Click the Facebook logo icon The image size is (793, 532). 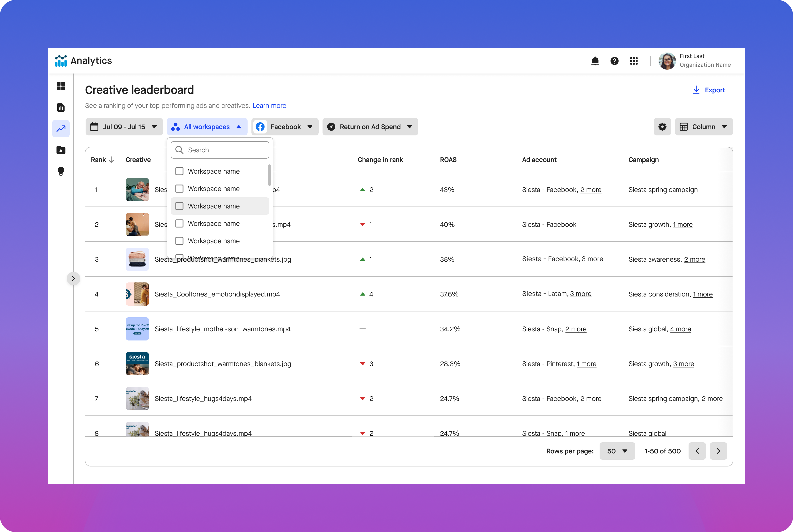click(x=260, y=126)
